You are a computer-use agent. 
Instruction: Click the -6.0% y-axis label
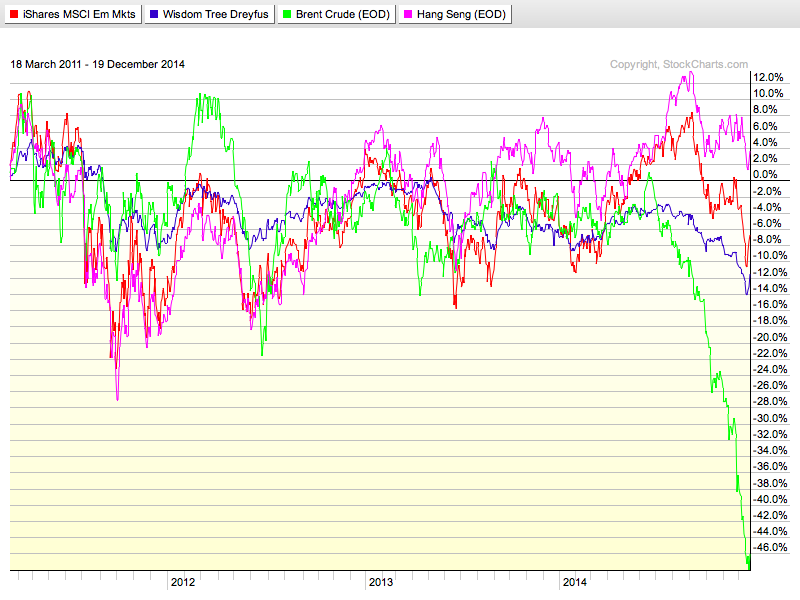(x=768, y=223)
